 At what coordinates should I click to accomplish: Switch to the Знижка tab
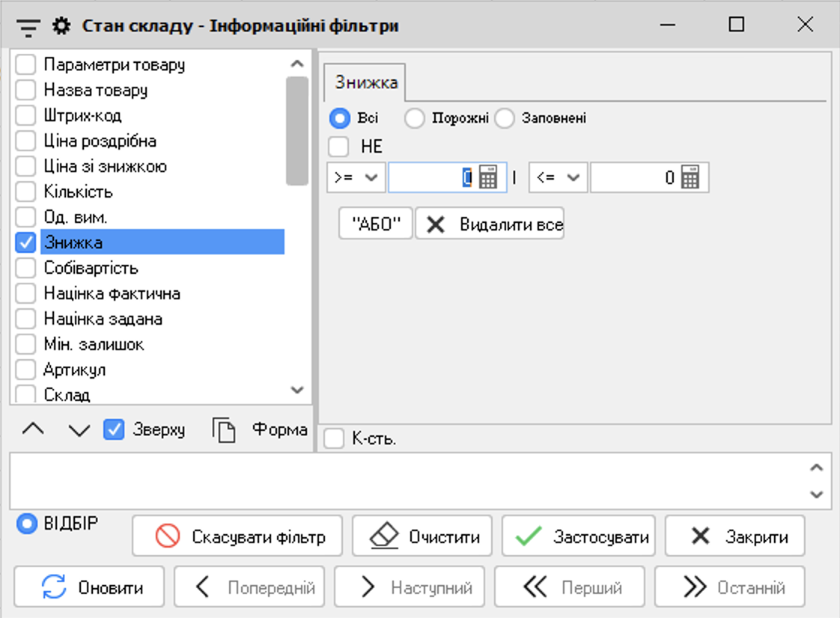(x=365, y=83)
